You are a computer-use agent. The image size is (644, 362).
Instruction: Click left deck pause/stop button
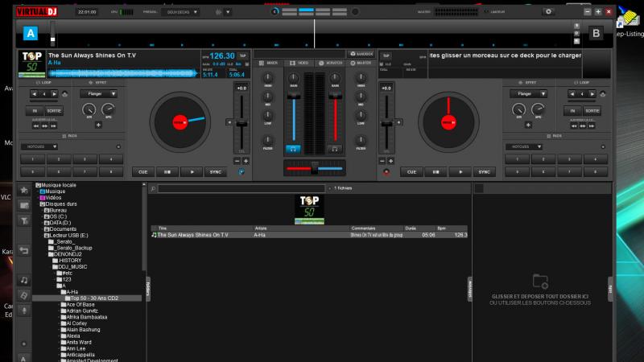(x=167, y=172)
